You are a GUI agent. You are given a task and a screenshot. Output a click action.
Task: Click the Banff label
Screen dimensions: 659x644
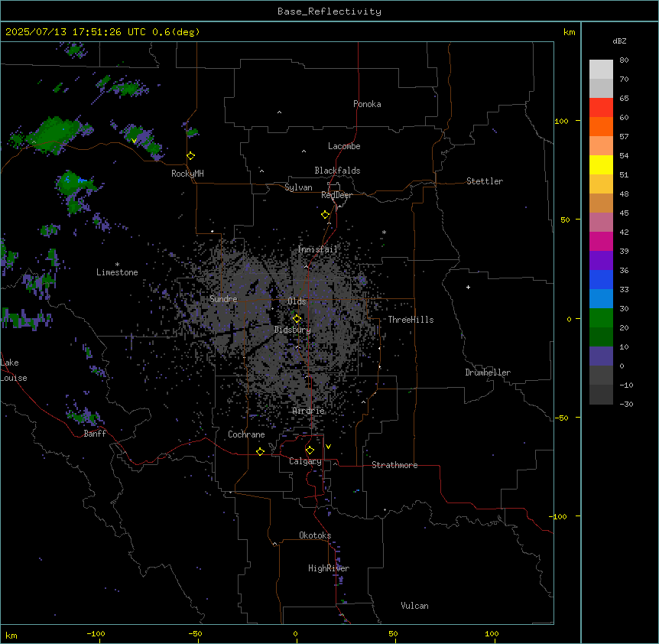pos(95,434)
